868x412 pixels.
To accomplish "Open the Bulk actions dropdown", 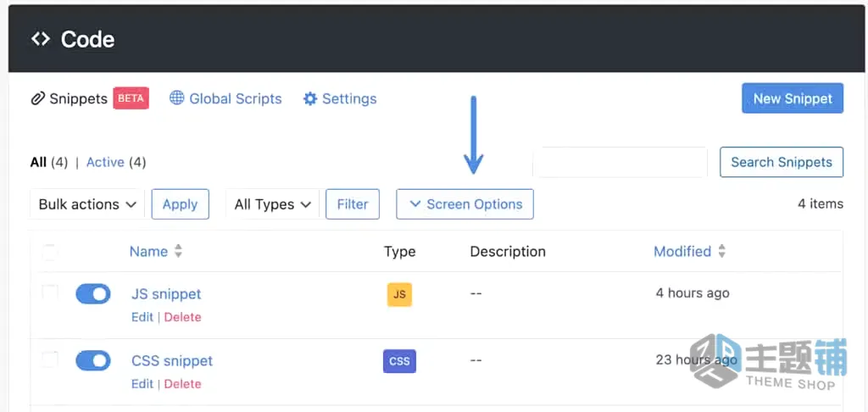I will (x=87, y=204).
